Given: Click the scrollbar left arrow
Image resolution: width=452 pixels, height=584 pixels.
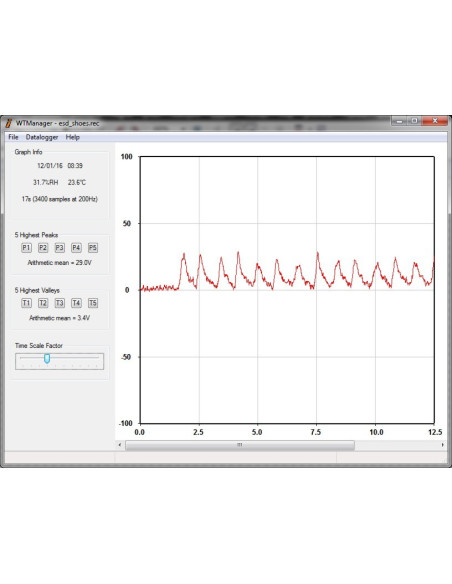Looking at the screenshot, I should coord(120,445).
